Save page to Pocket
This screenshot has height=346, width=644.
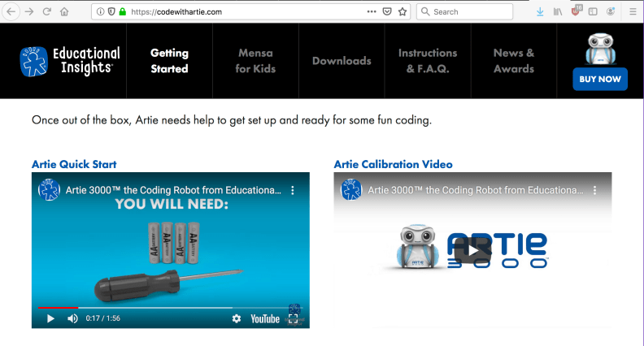click(387, 11)
